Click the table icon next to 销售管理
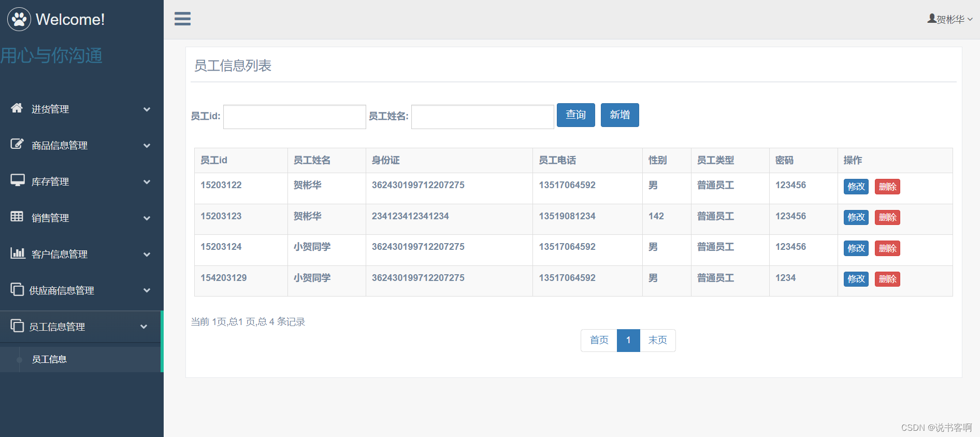980x437 pixels. (17, 216)
